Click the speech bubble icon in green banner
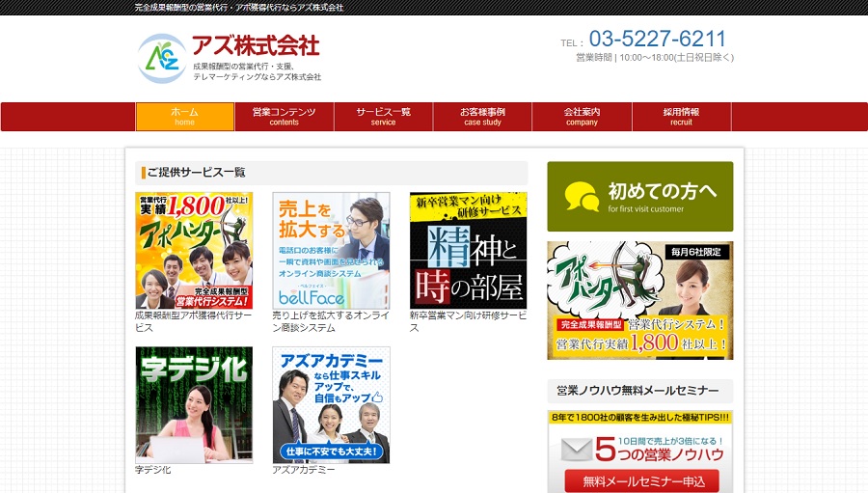868x493 pixels. tap(582, 196)
